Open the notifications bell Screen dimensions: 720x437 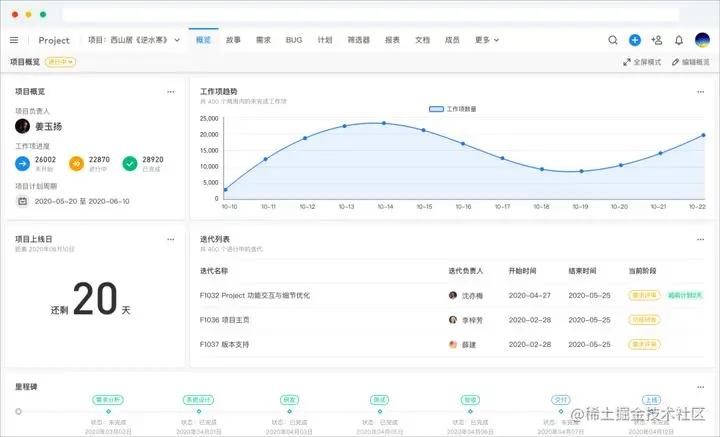679,40
